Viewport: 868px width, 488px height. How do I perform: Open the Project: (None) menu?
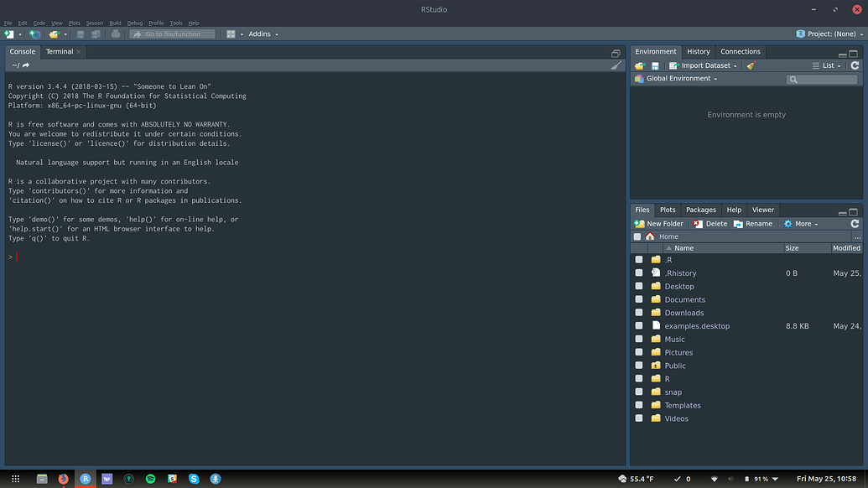829,34
